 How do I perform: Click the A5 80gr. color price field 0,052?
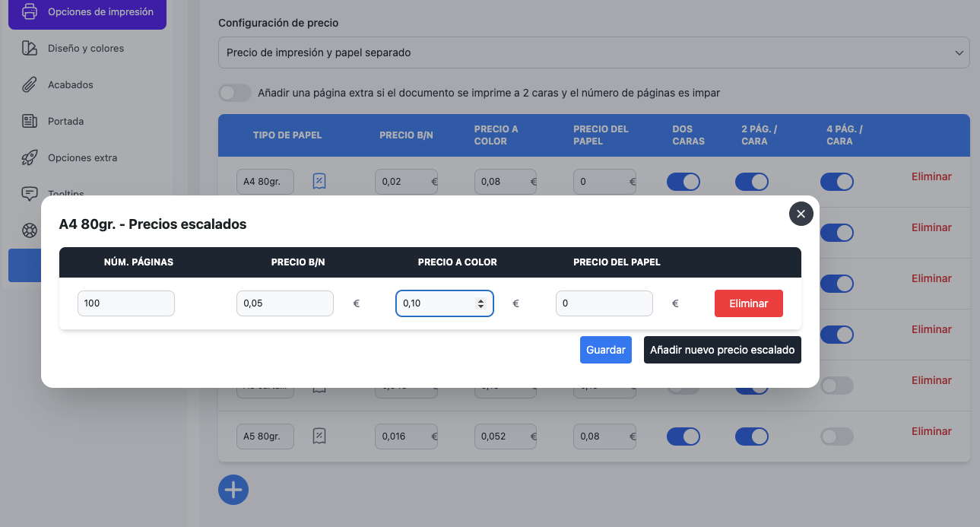506,437
